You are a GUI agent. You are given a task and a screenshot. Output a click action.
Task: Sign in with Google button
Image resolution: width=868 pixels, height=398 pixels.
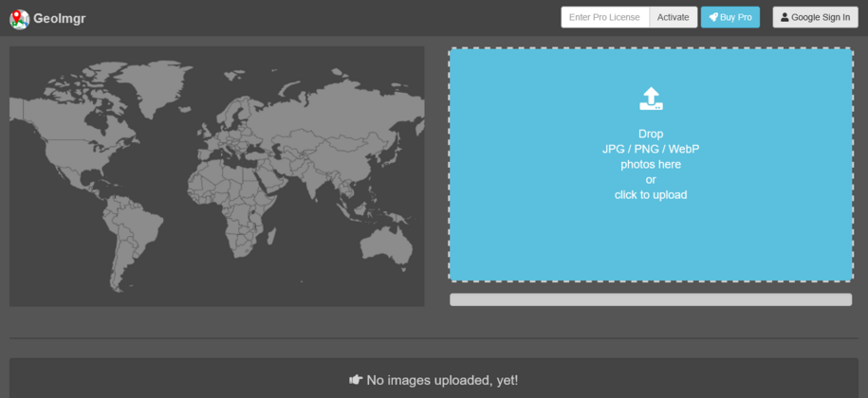coord(816,17)
